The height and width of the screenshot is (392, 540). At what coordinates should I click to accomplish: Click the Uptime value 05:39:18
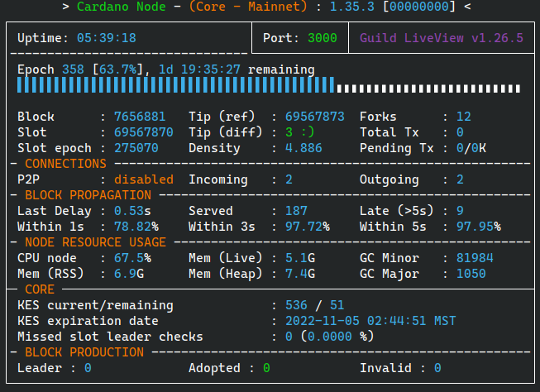(x=107, y=38)
